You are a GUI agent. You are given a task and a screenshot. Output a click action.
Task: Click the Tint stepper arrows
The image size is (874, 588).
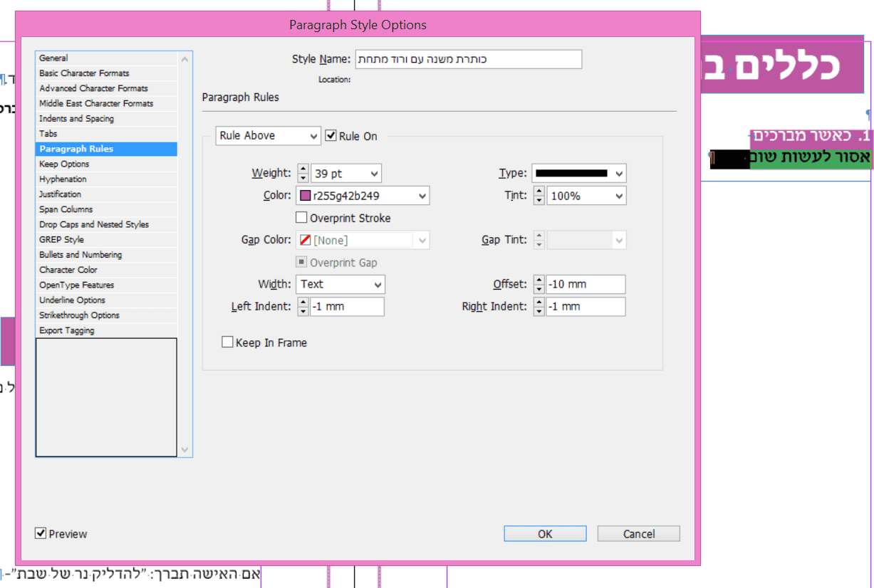point(539,196)
